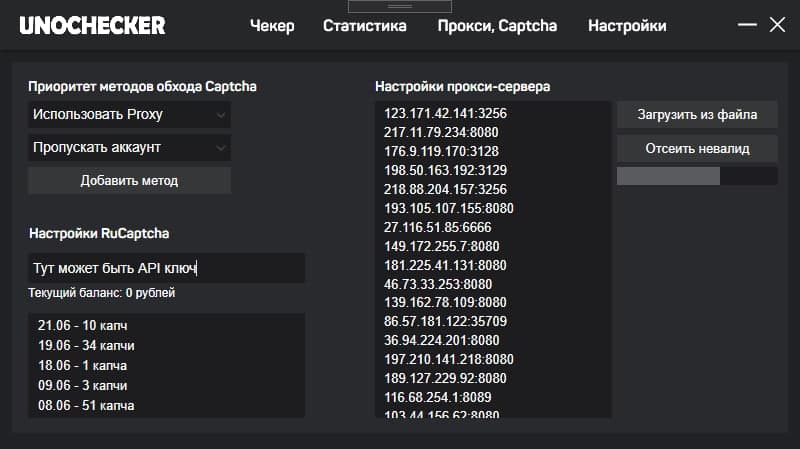The image size is (800, 449).
Task: Open the Использовать Proxy combo box
Action: click(x=129, y=114)
